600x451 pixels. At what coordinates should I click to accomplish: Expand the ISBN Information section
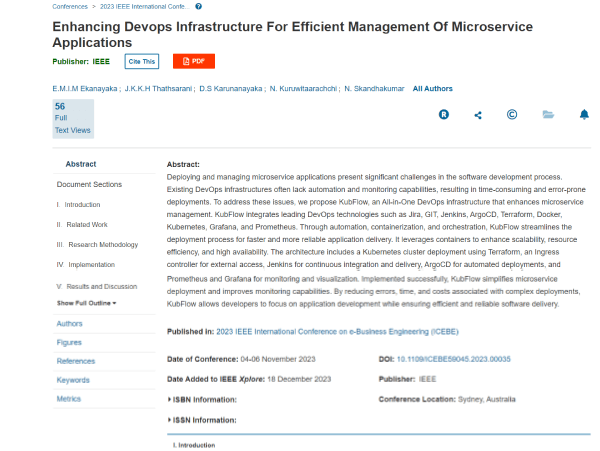(x=202, y=399)
